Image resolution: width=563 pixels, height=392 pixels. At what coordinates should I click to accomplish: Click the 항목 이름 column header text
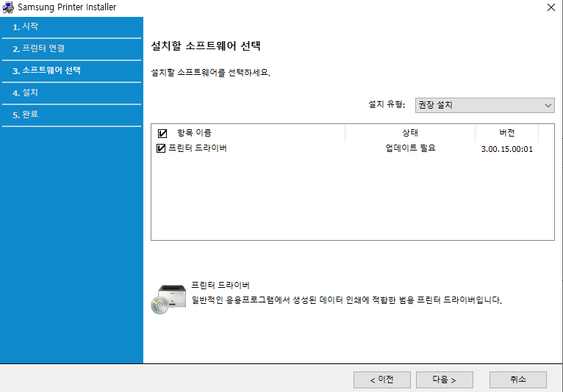click(x=194, y=133)
